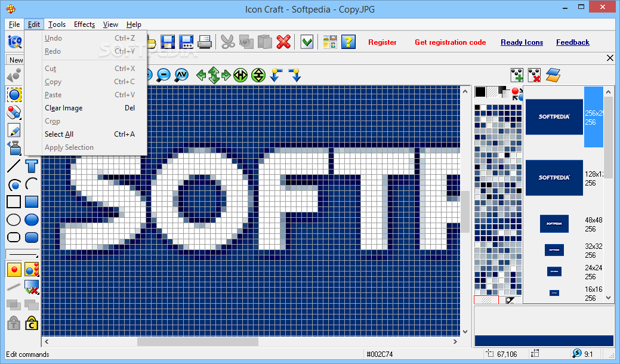Open the Edit menu
This screenshot has height=364, width=620.
tap(33, 24)
